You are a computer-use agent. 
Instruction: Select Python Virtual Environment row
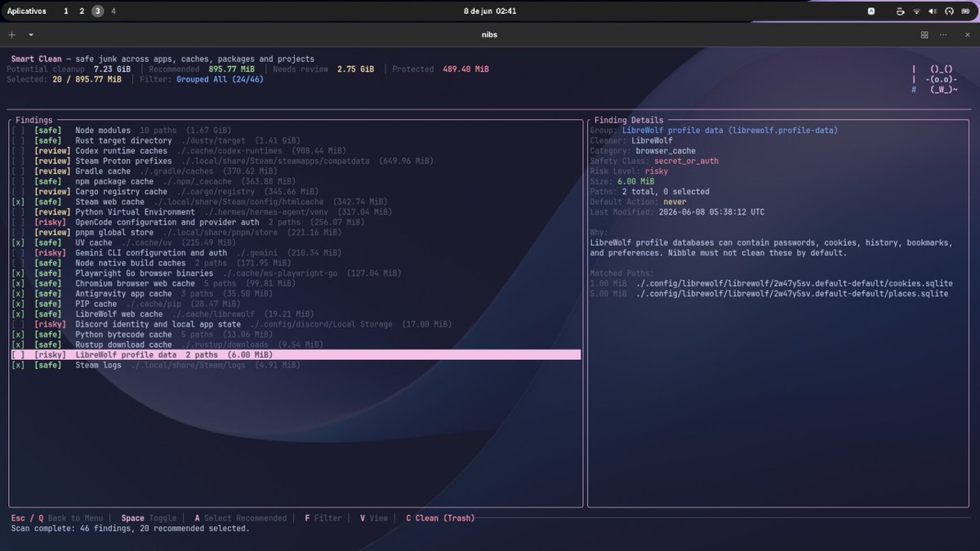(296, 212)
